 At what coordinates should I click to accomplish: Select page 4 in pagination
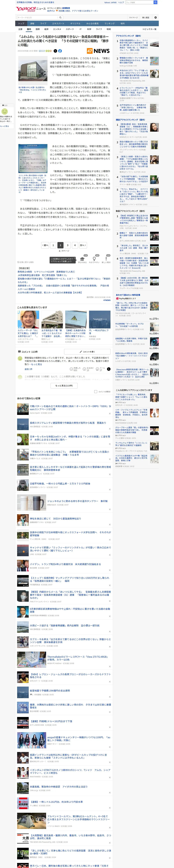[x=75, y=245]
